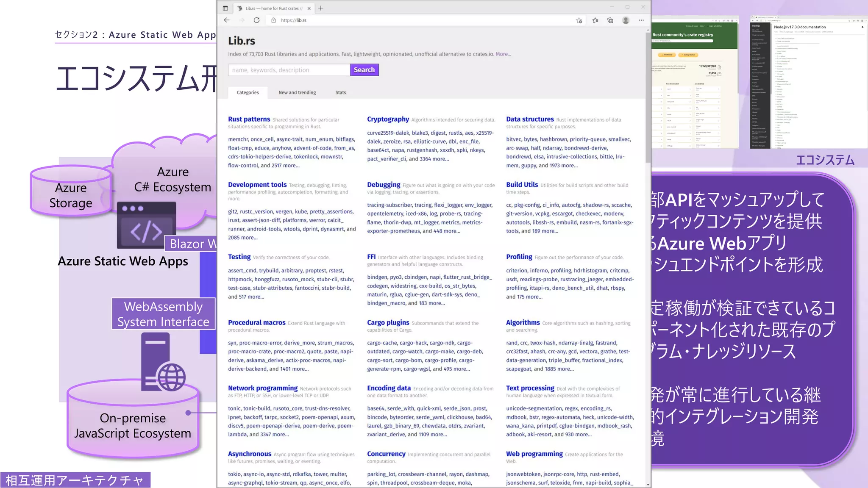Viewport: 868px width, 488px height.
Task: Reload the Lib.rs page
Action: [256, 20]
